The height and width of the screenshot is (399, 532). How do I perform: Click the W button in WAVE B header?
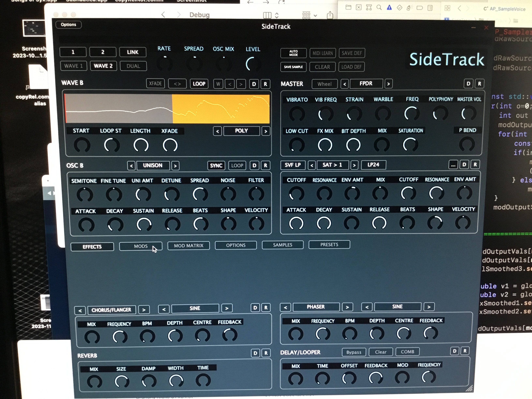pyautogui.click(x=218, y=84)
